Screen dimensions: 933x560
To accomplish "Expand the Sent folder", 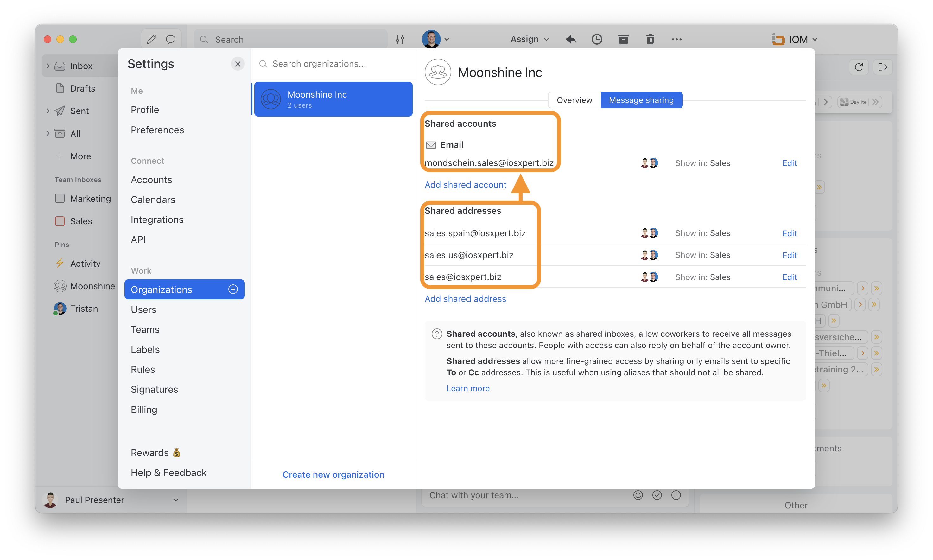I will (48, 111).
